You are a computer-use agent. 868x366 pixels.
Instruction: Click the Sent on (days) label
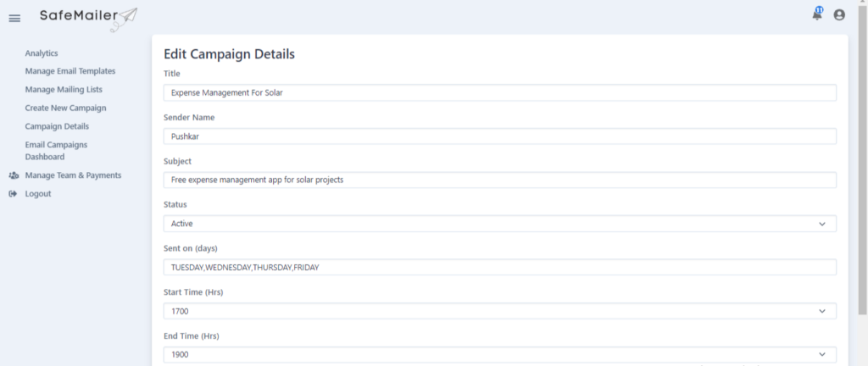(191, 248)
